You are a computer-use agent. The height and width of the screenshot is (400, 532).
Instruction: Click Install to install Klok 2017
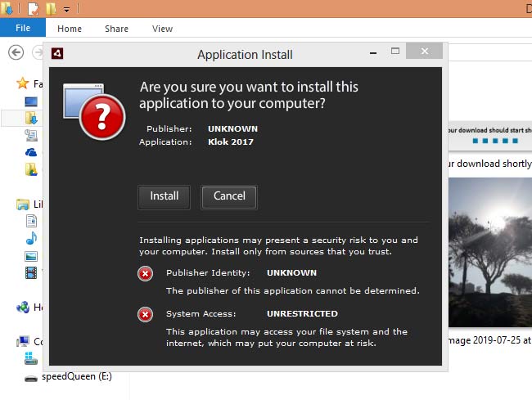[164, 197]
